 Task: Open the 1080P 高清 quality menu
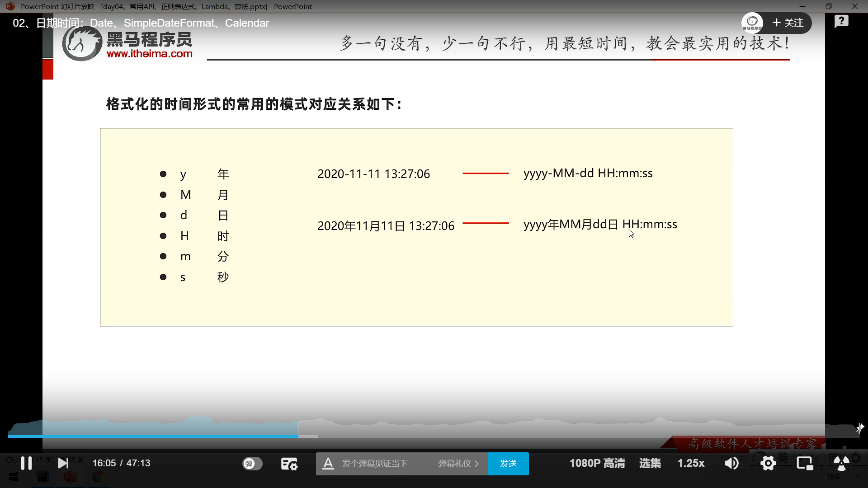pos(597,463)
